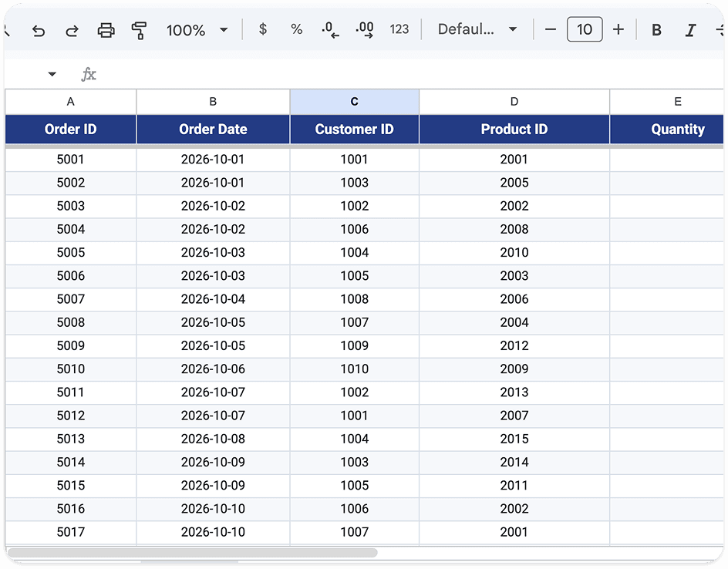Decrease decimal places icon
The height and width of the screenshot is (569, 728).
330,29
